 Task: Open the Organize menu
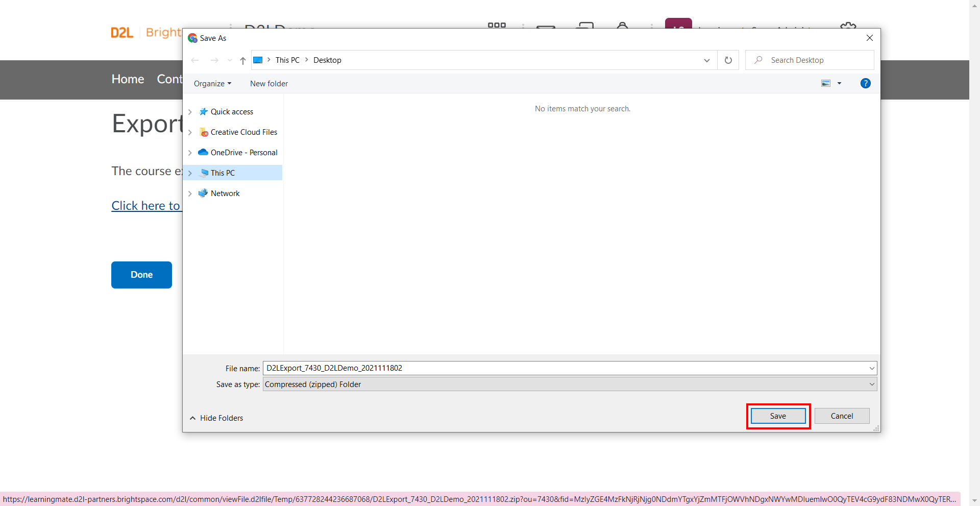(212, 84)
